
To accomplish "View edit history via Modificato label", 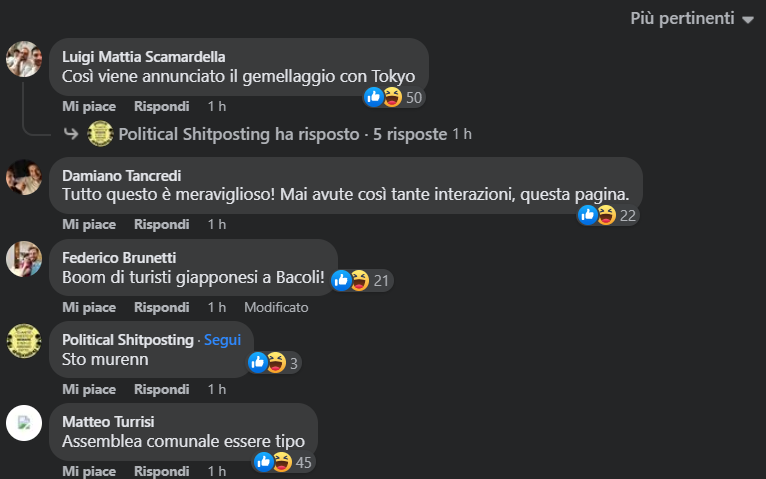I will (276, 308).
